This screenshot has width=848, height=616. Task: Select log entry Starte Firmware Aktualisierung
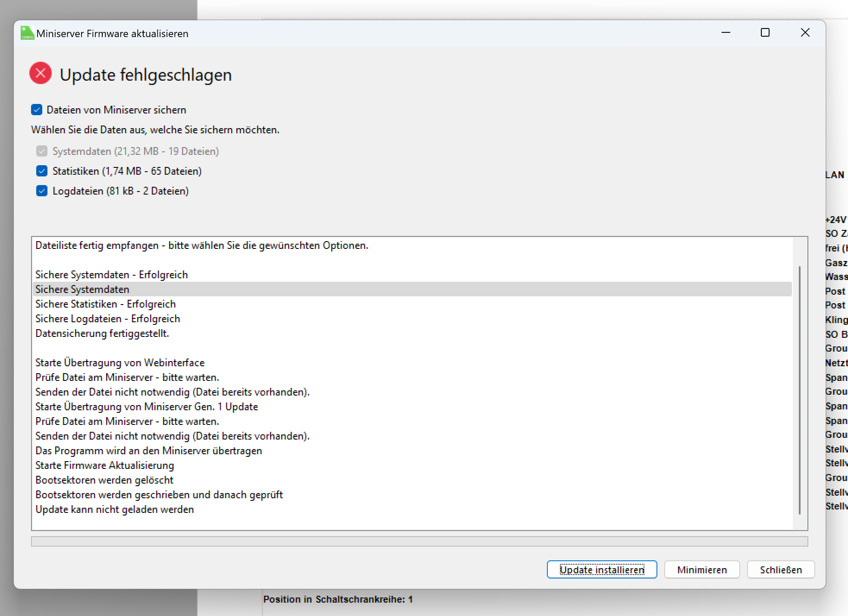click(105, 465)
